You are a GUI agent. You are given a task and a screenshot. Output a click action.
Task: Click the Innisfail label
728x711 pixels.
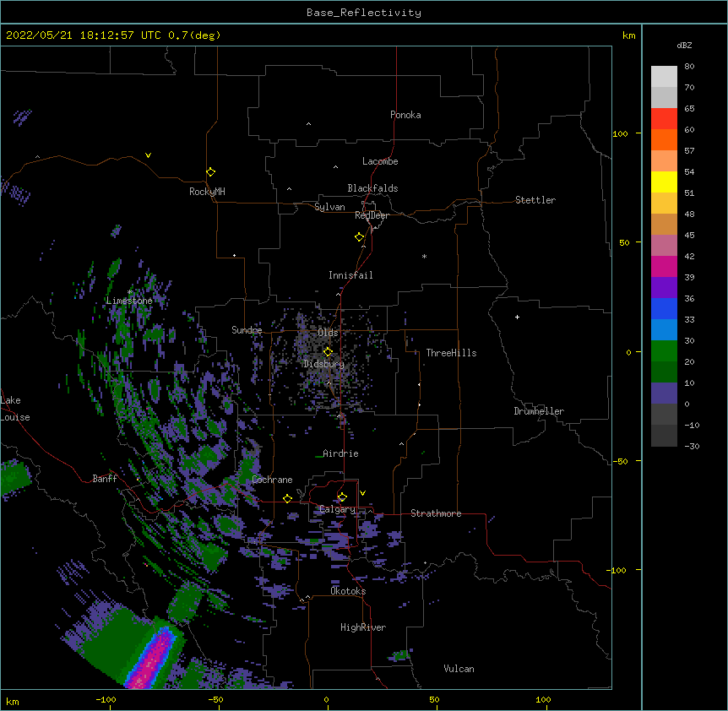tap(350, 275)
